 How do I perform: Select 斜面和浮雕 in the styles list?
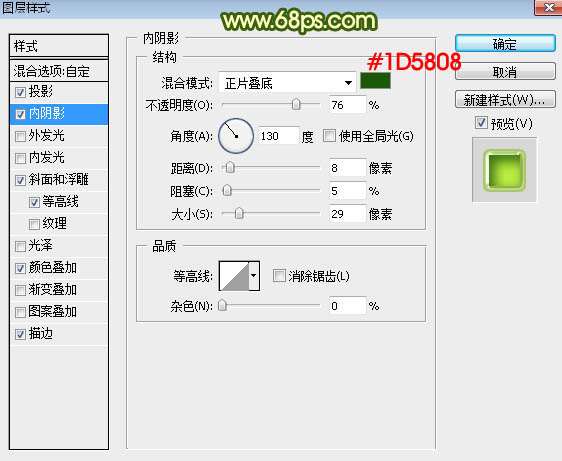pyautogui.click(x=59, y=180)
